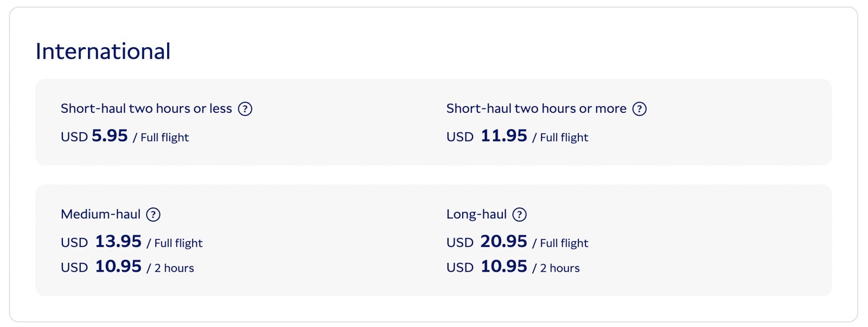Select the International section heading
Image resolution: width=868 pixels, height=327 pixels.
click(x=103, y=52)
